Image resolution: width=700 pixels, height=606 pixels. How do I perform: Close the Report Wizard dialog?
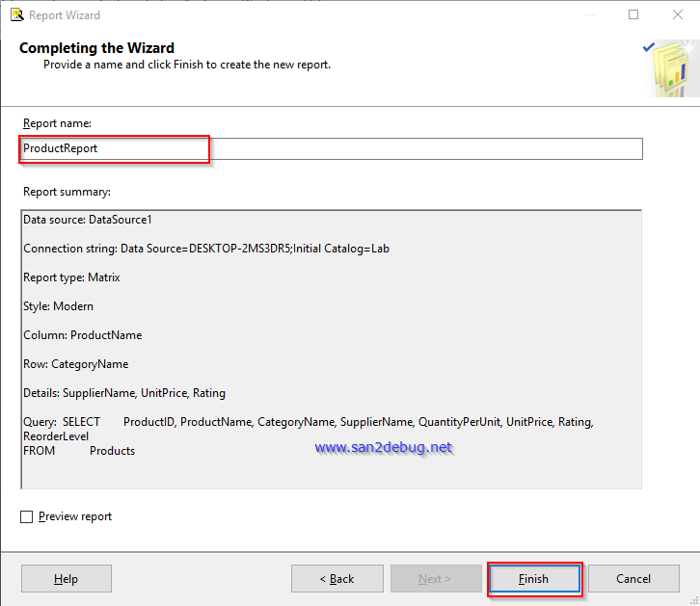(677, 15)
